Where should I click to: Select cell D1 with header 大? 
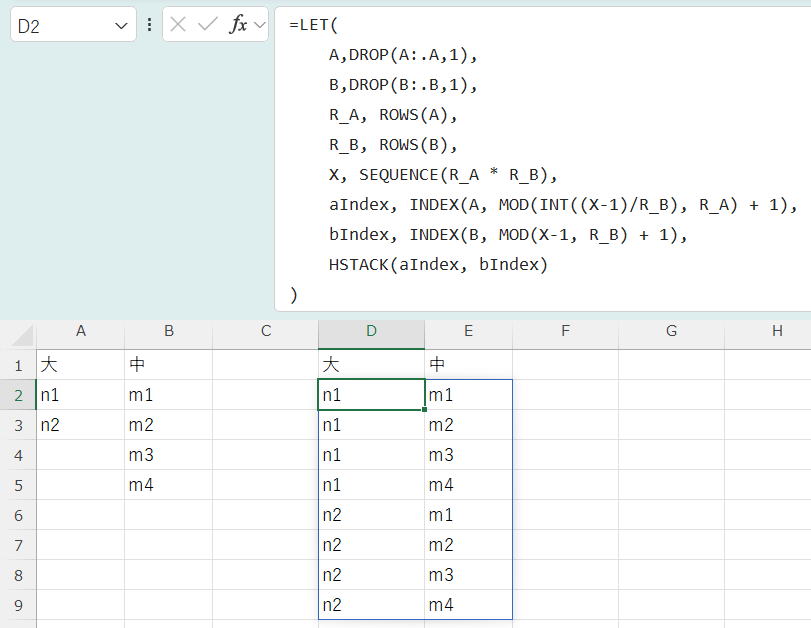click(371, 365)
